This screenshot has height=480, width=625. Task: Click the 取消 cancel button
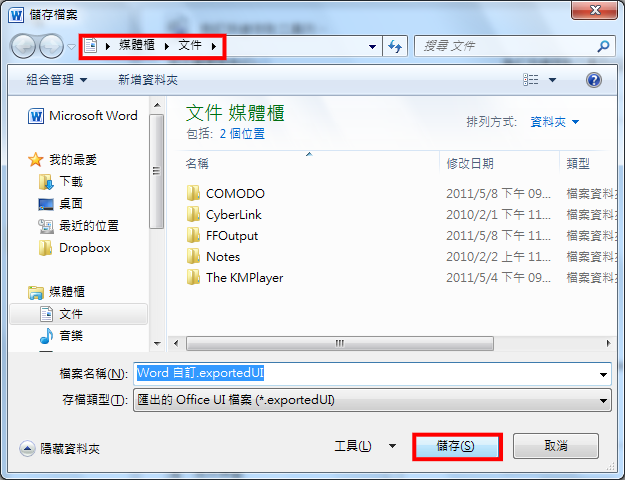point(556,446)
